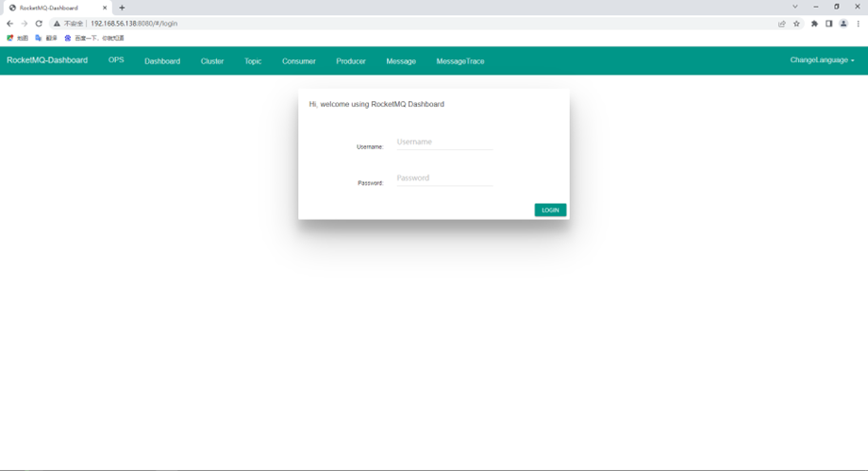Screen dimensions: 868x471
Task: Click the address bar URL 192.168.56.138:8080
Action: click(134, 24)
